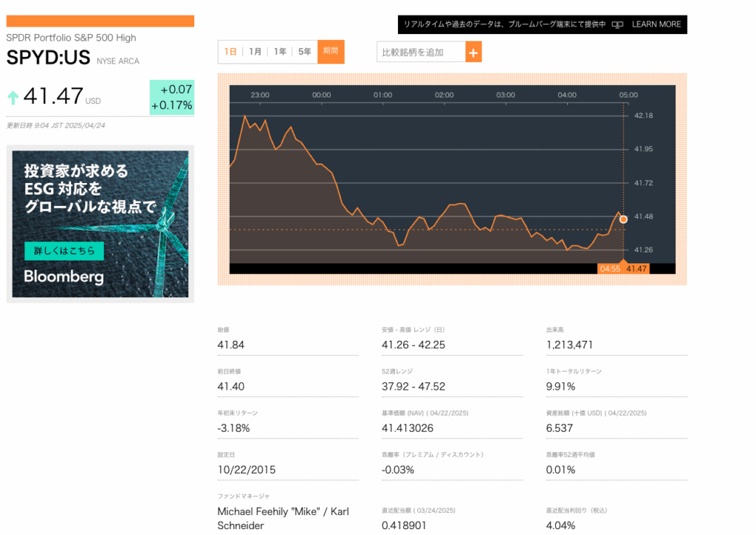This screenshot has width=756, height=535.
Task: Click the 41.95 price axis label
Action: 643,149
